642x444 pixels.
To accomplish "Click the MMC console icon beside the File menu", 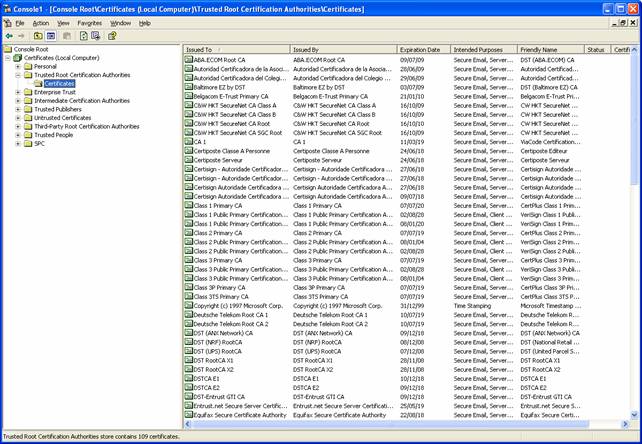I will [x=8, y=23].
